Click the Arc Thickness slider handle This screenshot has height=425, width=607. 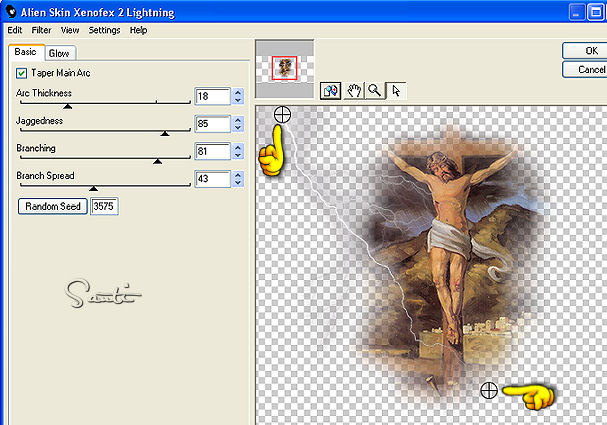[68, 106]
